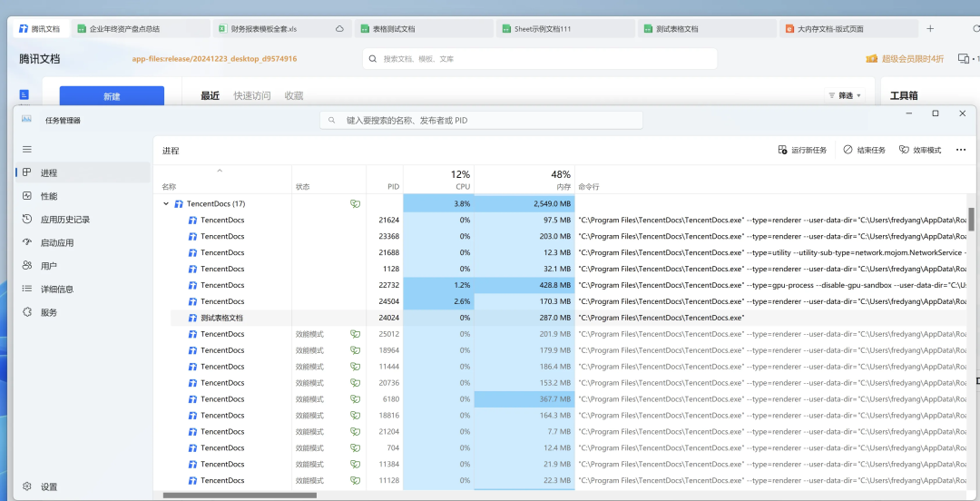
Task: Open Task Manager 设置 (Settings)
Action: (x=83, y=486)
